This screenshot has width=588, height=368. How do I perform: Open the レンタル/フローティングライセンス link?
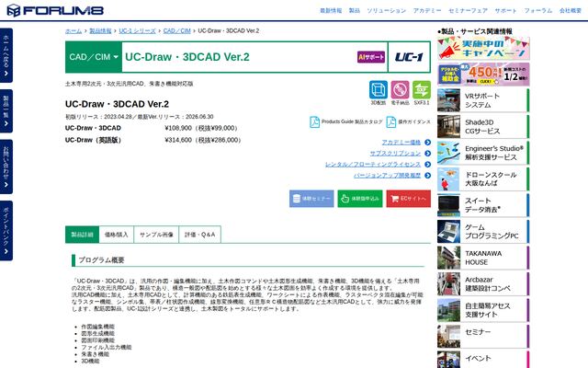[373, 165]
